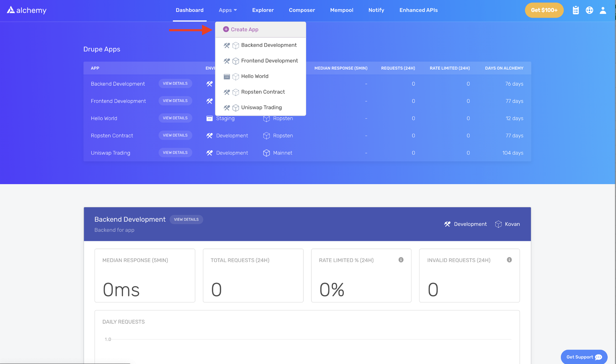Open Explorer navigation item
The height and width of the screenshot is (364, 616).
[x=263, y=10]
